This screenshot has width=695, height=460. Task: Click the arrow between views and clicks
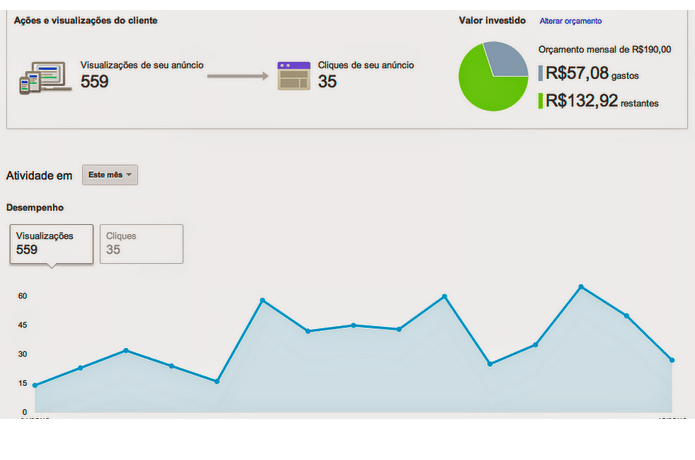244,76
